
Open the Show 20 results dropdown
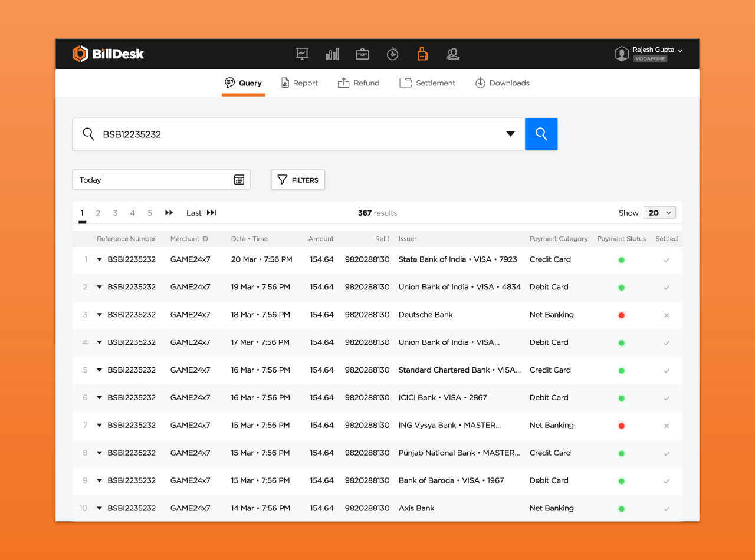tap(659, 213)
